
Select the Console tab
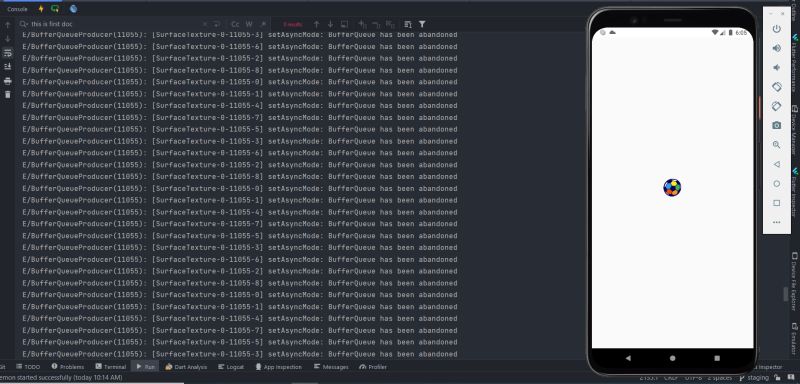(17, 9)
